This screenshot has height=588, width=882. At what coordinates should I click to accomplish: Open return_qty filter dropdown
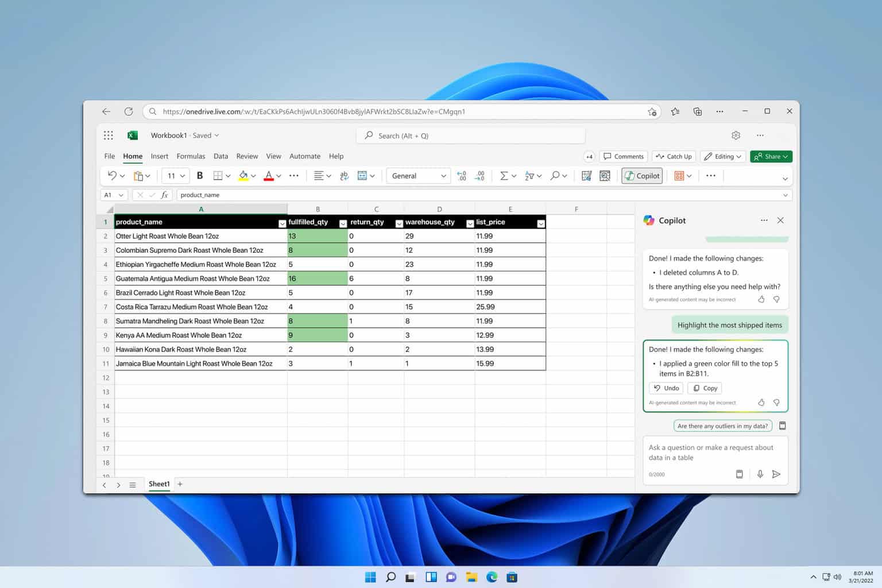coord(399,223)
